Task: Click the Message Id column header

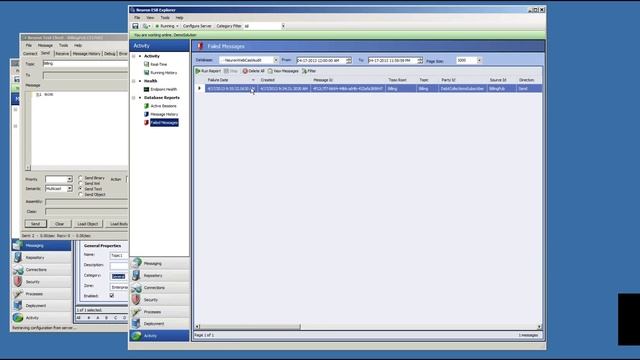Action: pyautogui.click(x=348, y=80)
